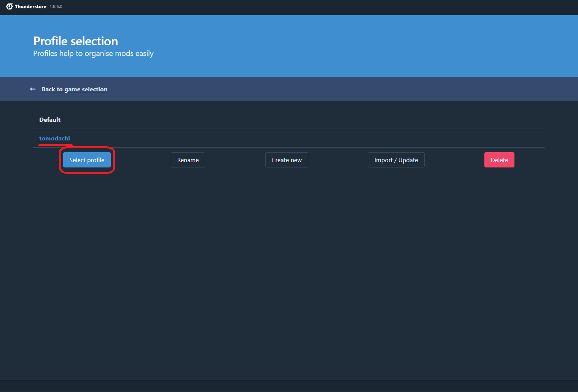
Task: Create new profile
Action: click(286, 160)
